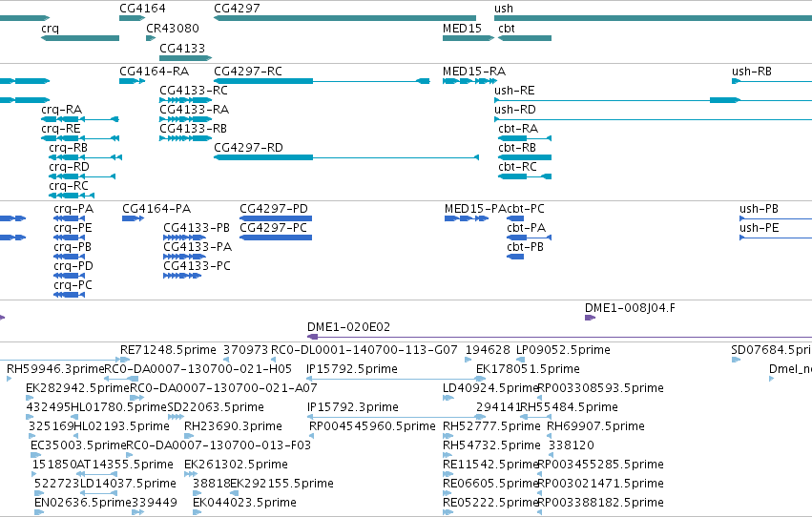Image resolution: width=812 pixels, height=517 pixels.
Task: Select the cbt gene feature
Action: click(x=525, y=38)
